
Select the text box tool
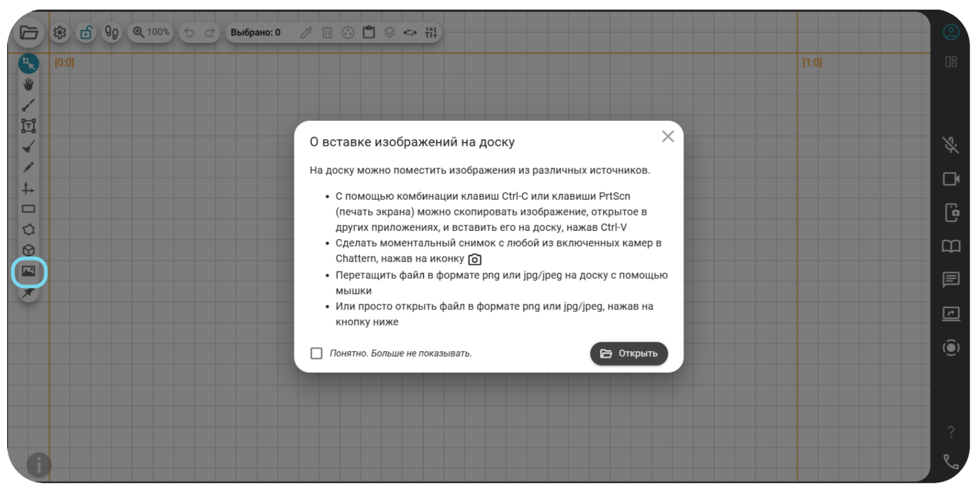coord(28,126)
